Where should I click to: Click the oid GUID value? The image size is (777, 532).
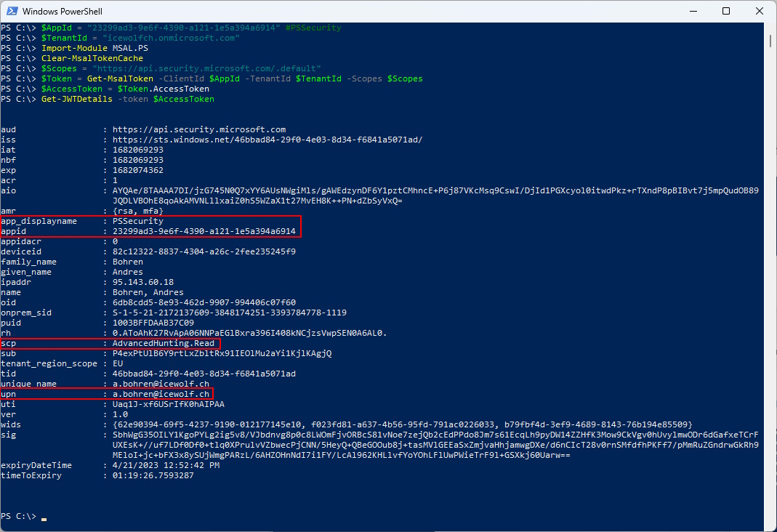coord(204,302)
